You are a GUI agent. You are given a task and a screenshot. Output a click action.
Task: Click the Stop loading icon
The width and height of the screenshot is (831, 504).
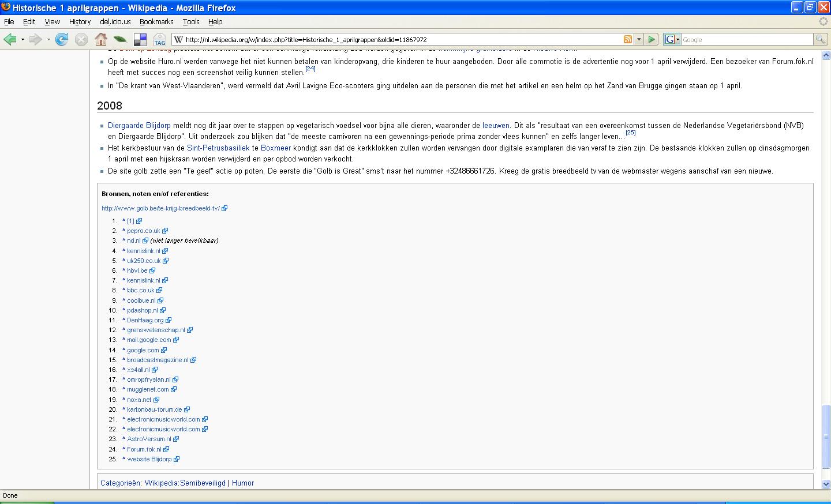81,39
